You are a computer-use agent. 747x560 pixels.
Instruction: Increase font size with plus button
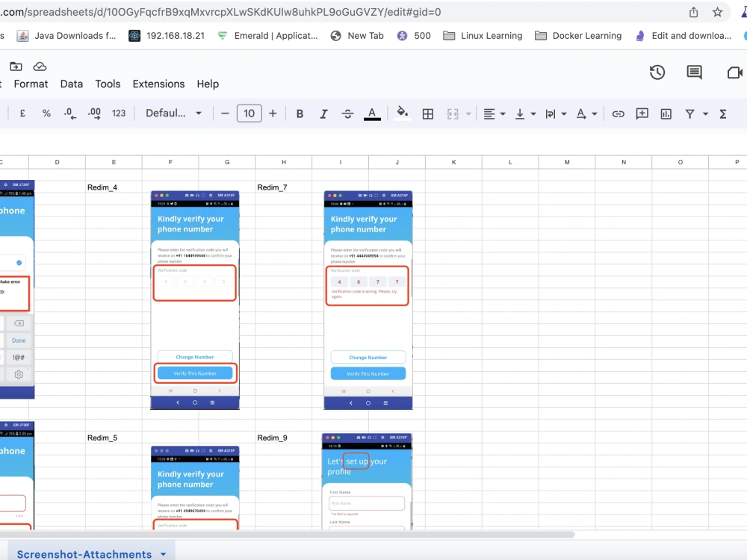[x=273, y=113]
